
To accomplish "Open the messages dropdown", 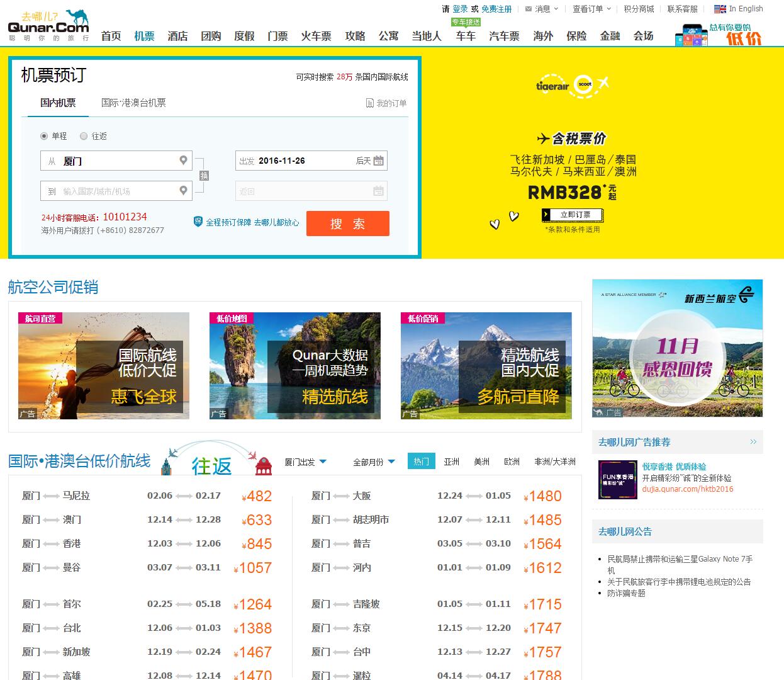I will [x=546, y=9].
